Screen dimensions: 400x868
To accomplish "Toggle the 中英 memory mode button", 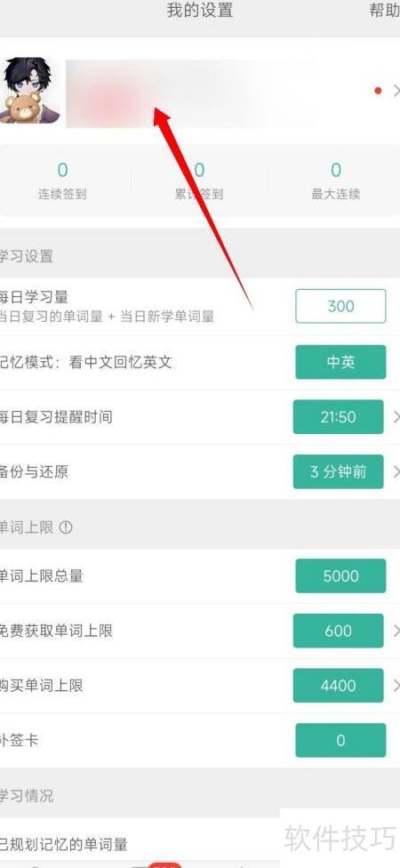I will (340, 362).
